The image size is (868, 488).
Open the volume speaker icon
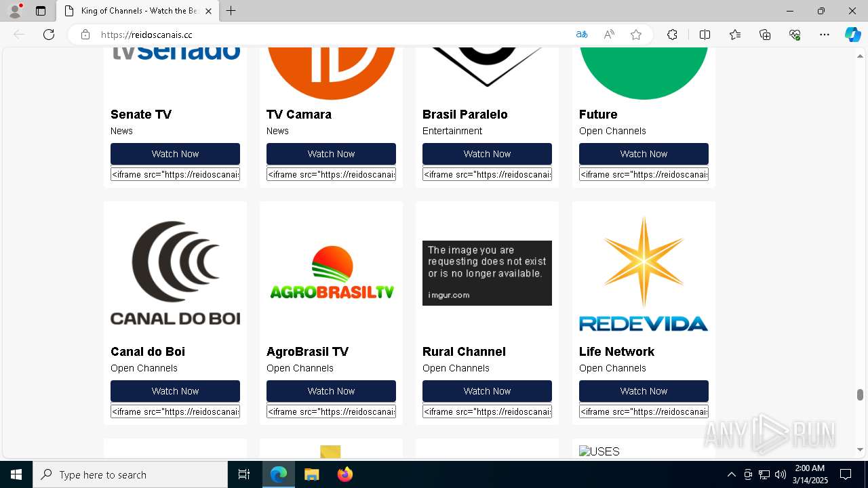coord(780,474)
